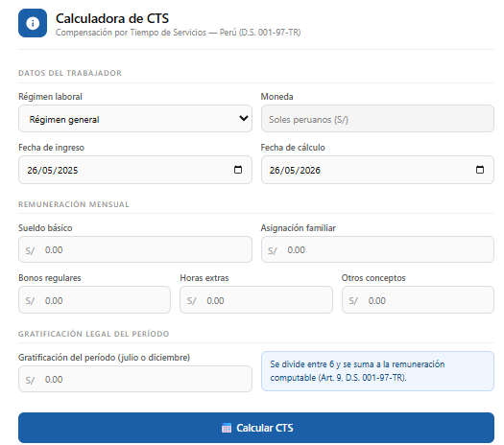Click the Horas extras label
Viewport: 504px width, 445px height.
click(204, 278)
